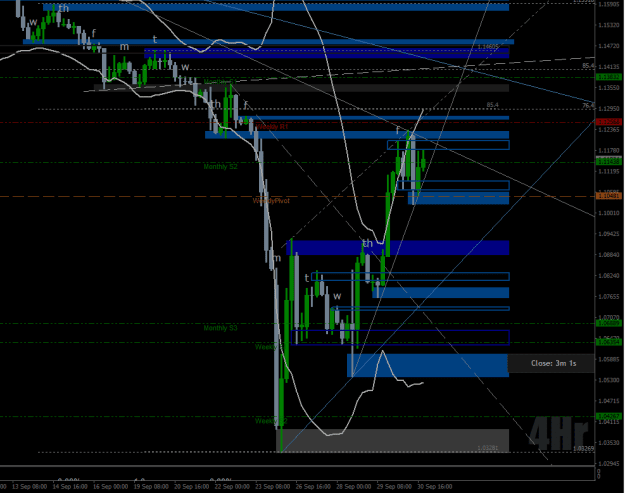Click the green 1.11438 price tag on axis
The width and height of the screenshot is (625, 493).
pos(609,161)
